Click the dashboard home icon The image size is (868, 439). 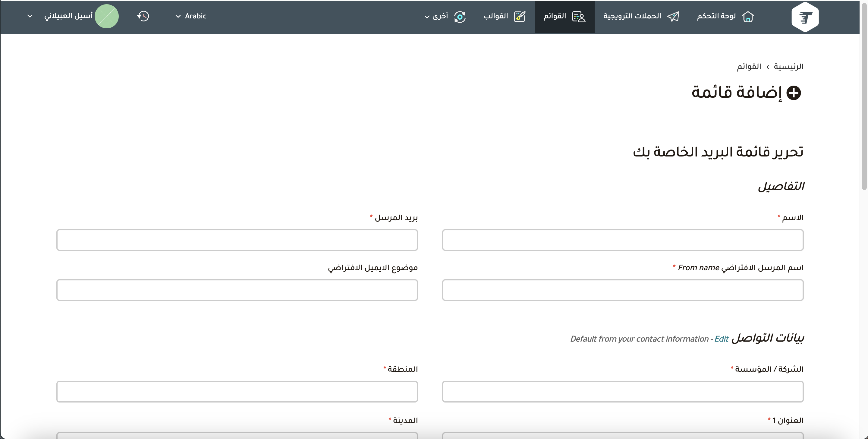click(x=748, y=17)
